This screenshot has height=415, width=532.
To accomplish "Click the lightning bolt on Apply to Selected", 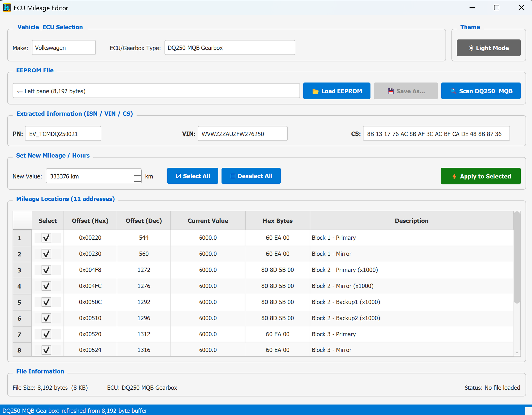I will pyautogui.click(x=454, y=176).
